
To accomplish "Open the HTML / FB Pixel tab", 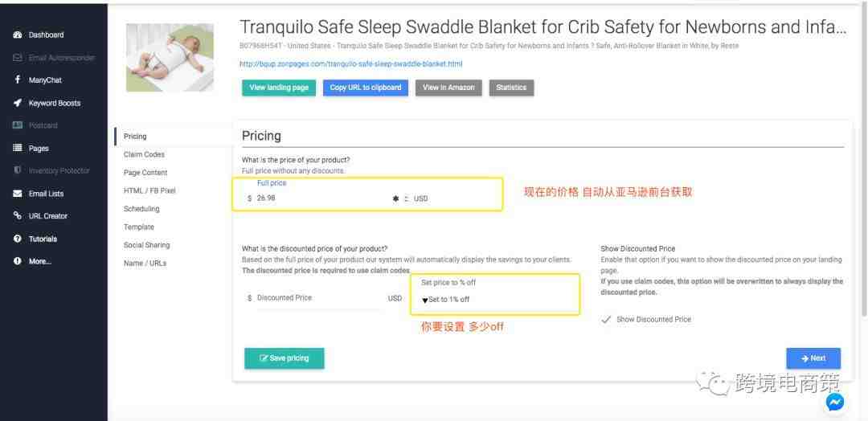I will [x=149, y=190].
